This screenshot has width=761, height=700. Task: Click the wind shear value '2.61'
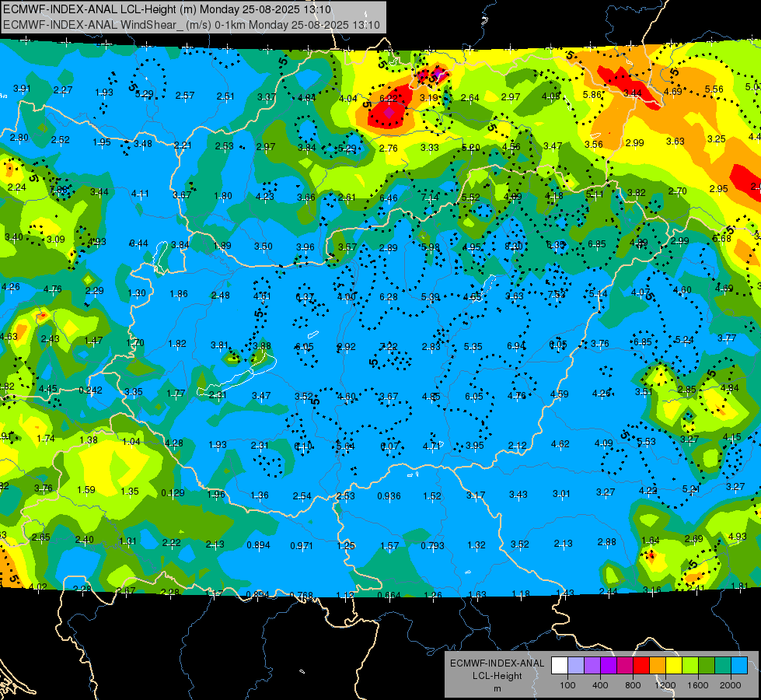coord(347,198)
